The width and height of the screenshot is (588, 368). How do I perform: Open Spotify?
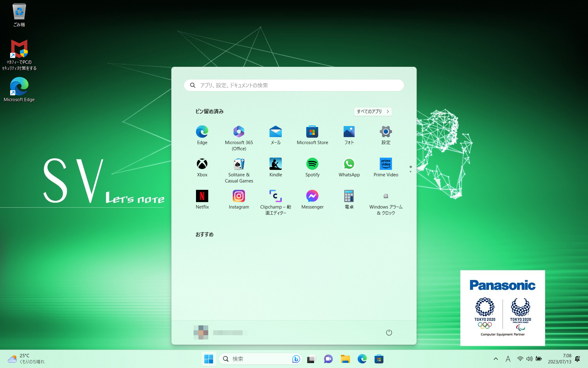[x=312, y=167]
